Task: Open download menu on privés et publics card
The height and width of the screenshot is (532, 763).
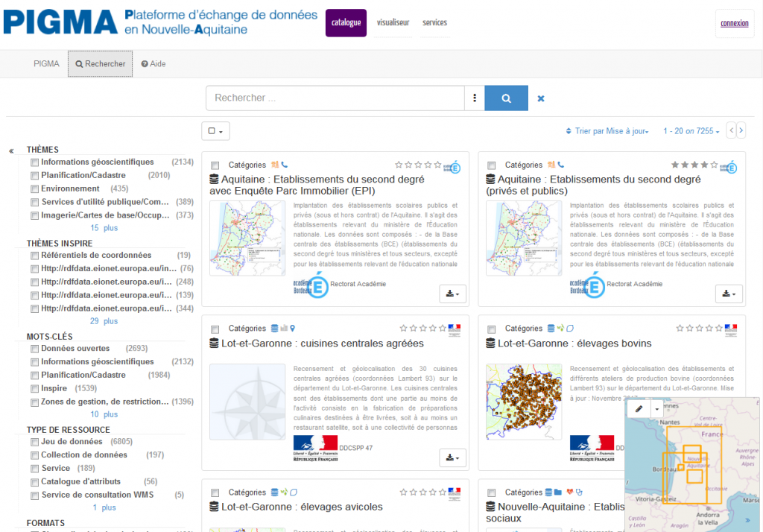Action: pyautogui.click(x=729, y=294)
